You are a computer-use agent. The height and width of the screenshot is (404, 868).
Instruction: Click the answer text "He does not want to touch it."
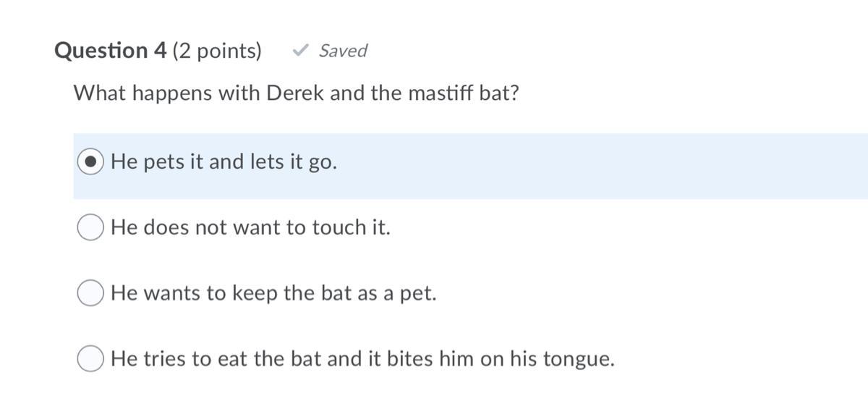pos(250,228)
